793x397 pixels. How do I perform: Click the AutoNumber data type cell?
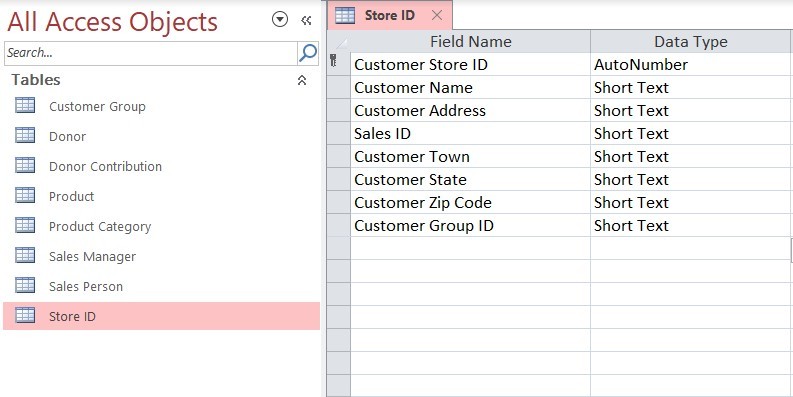691,65
